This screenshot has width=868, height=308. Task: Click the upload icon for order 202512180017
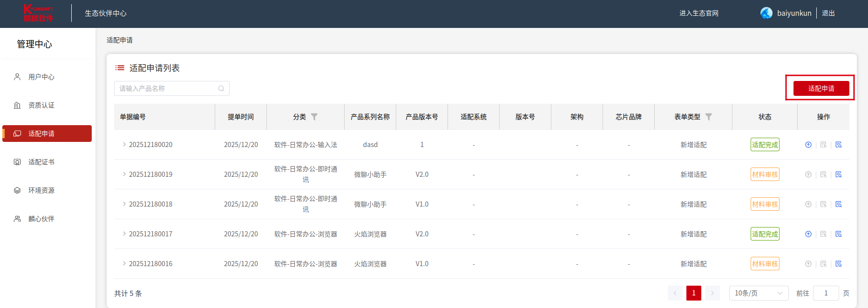[x=808, y=234]
